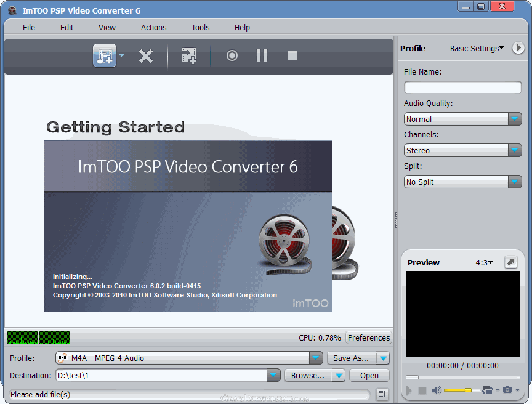Screen dimensions: 532x404
Task: Open the Help menu
Action: click(x=242, y=28)
